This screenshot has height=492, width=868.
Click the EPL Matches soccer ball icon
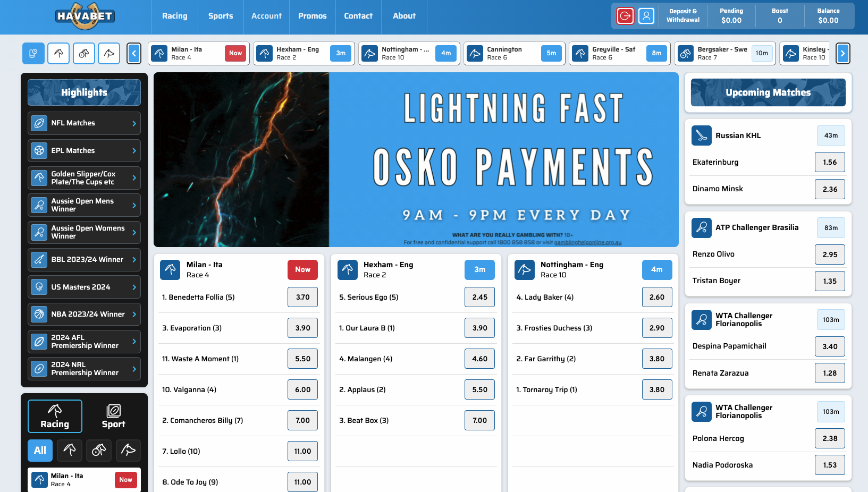(39, 151)
